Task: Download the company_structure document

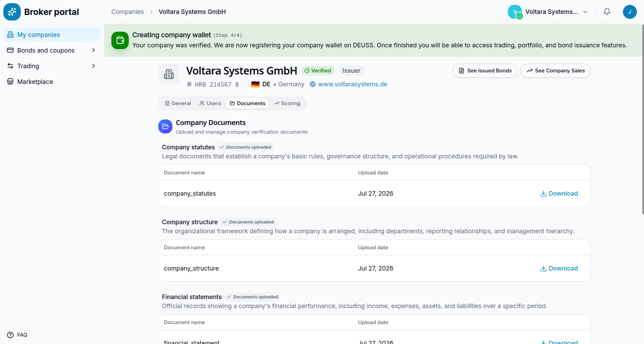Action: pyautogui.click(x=559, y=268)
